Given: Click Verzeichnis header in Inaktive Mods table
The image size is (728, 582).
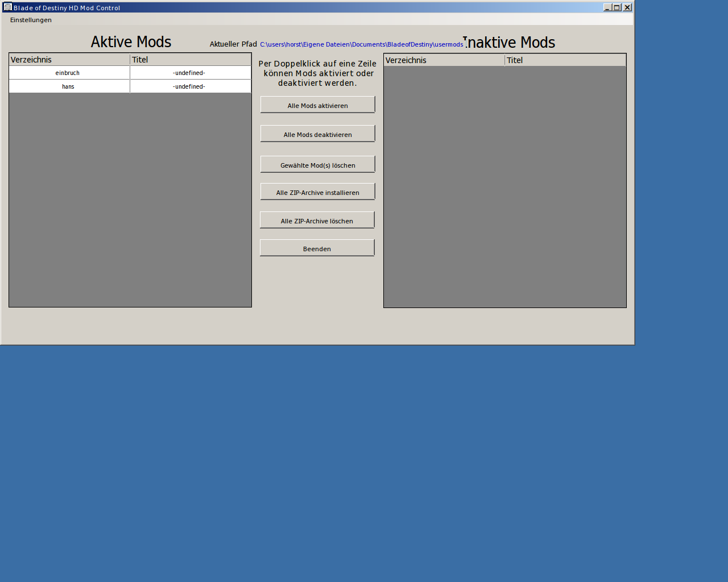Looking at the screenshot, I should click(444, 60).
